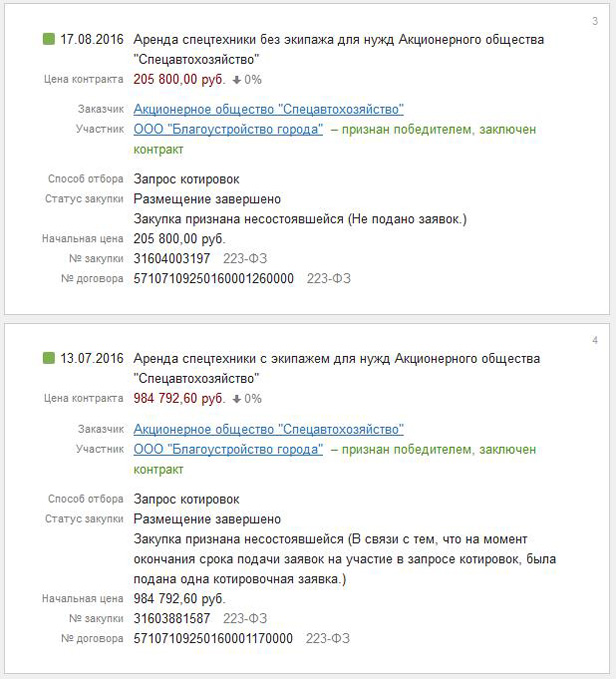Click the card number 3 in the corner

point(595,21)
